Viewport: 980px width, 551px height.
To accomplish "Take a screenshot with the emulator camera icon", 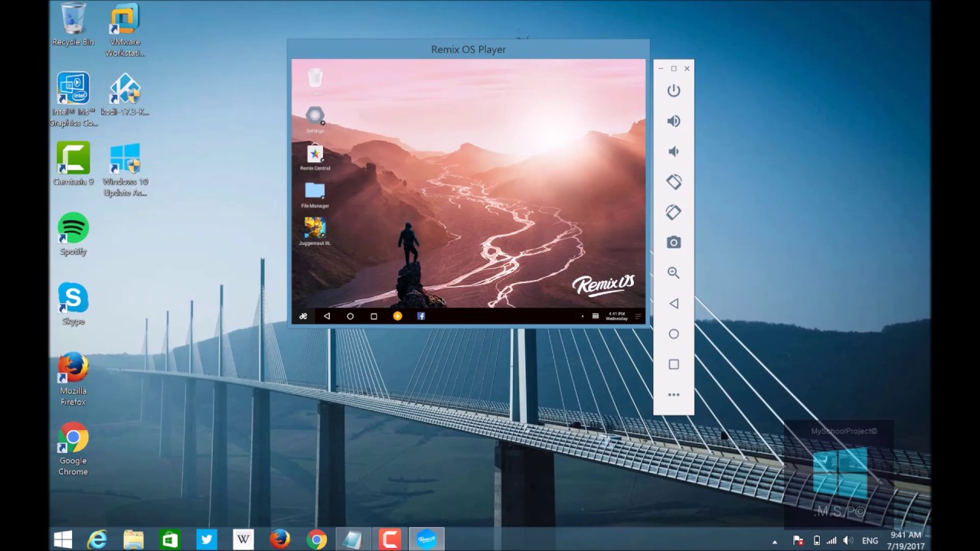I will 674,243.
